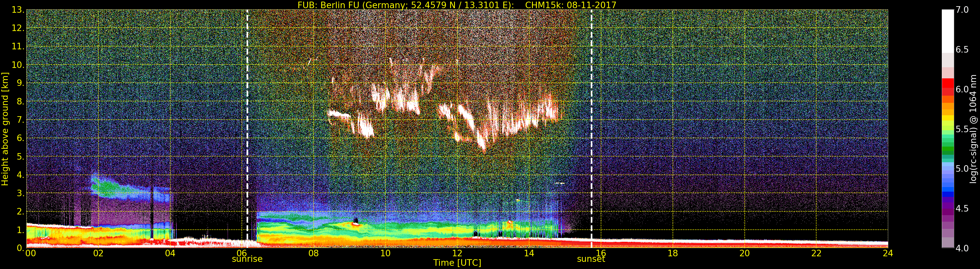The width and height of the screenshot is (980, 269).
Task: Click the 'sunrise' label below the time axis
Action: (247, 259)
